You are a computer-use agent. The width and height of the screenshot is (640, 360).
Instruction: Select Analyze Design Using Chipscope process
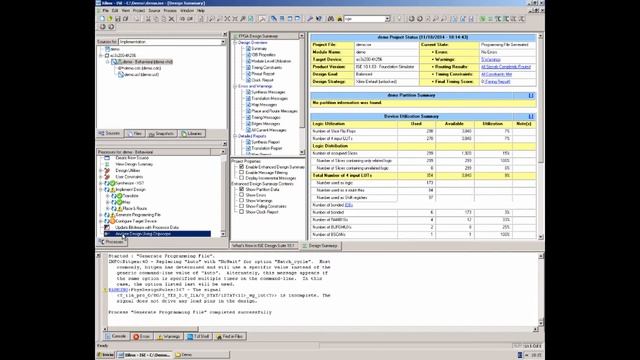(157, 234)
